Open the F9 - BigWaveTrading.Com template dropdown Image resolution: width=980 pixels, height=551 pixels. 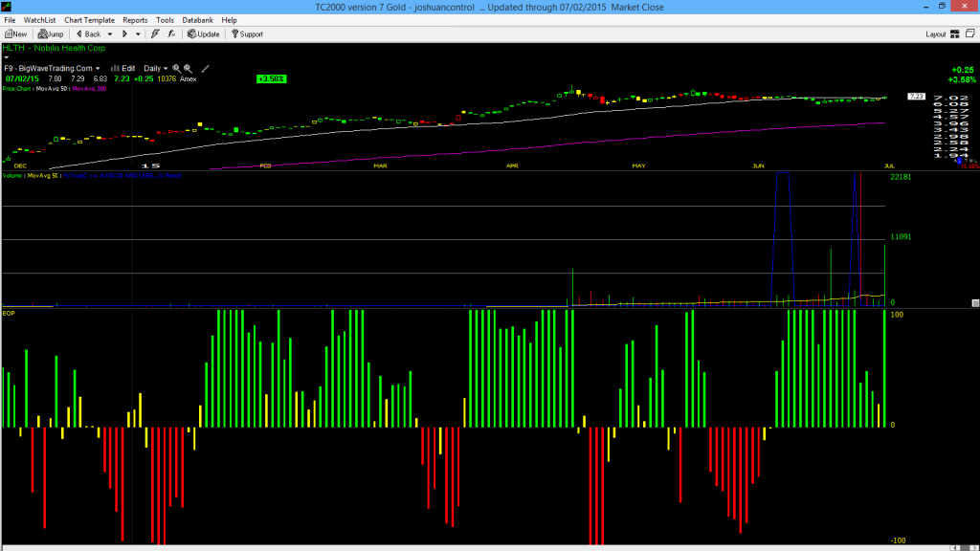coord(52,69)
